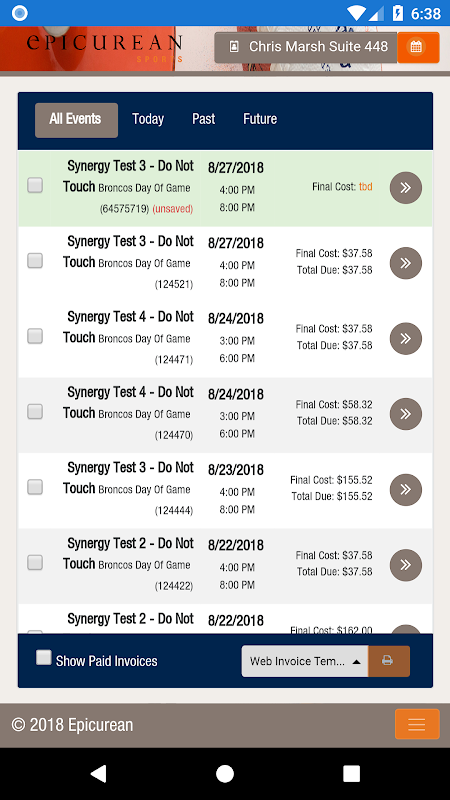Open the calendar icon button in header
Image resolution: width=450 pixels, height=800 pixels.
(x=418, y=47)
